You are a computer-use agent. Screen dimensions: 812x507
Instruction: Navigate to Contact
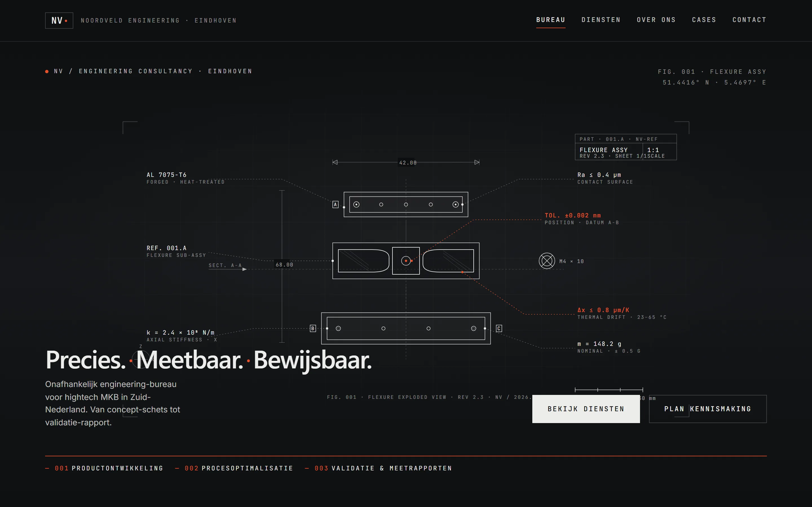pos(749,20)
